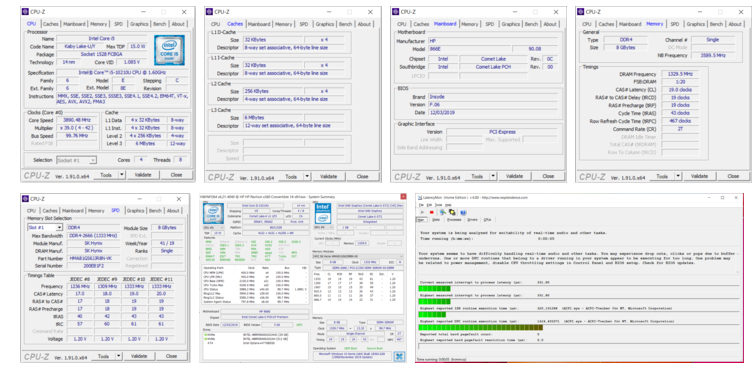
Task: Click the fourth LatencyMon toolbar icon with yellow squares
Action: (x=452, y=212)
